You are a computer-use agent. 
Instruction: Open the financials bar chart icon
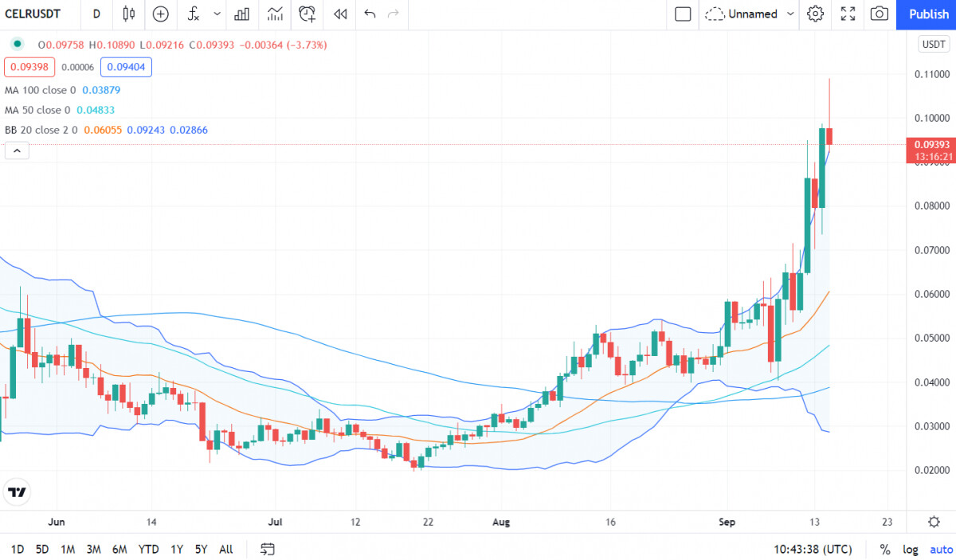242,14
